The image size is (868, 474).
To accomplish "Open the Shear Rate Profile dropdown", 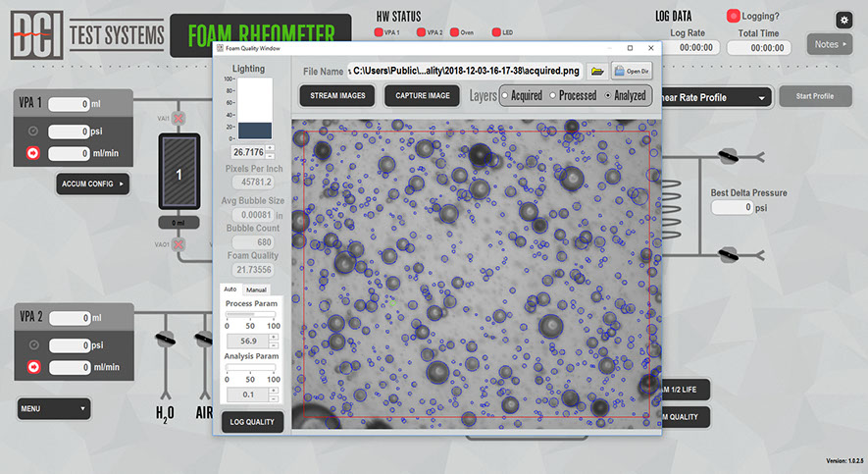I will click(714, 97).
